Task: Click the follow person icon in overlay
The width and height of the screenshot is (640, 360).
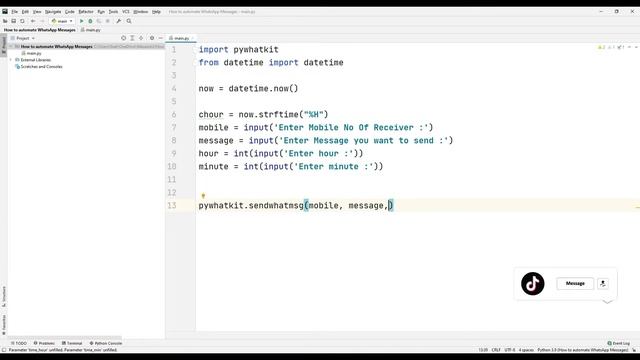Action: 603,283
